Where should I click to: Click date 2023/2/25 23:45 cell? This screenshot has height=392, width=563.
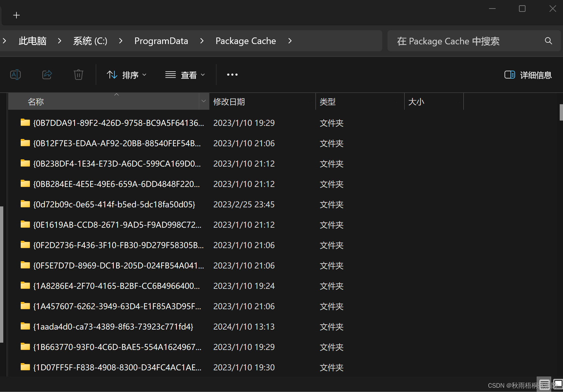(x=244, y=204)
